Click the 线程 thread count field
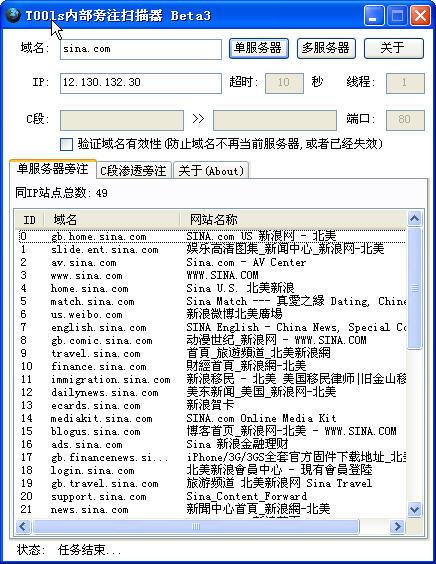 (405, 83)
